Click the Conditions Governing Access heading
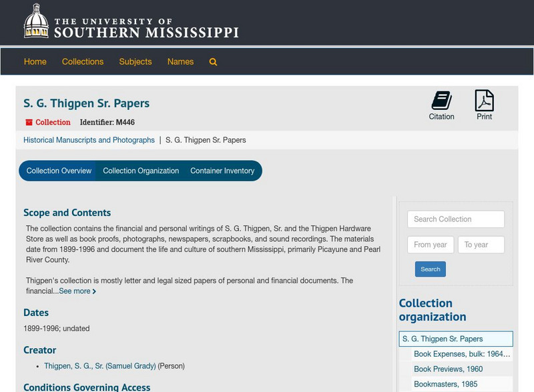The width and height of the screenshot is (534, 392). 87,387
